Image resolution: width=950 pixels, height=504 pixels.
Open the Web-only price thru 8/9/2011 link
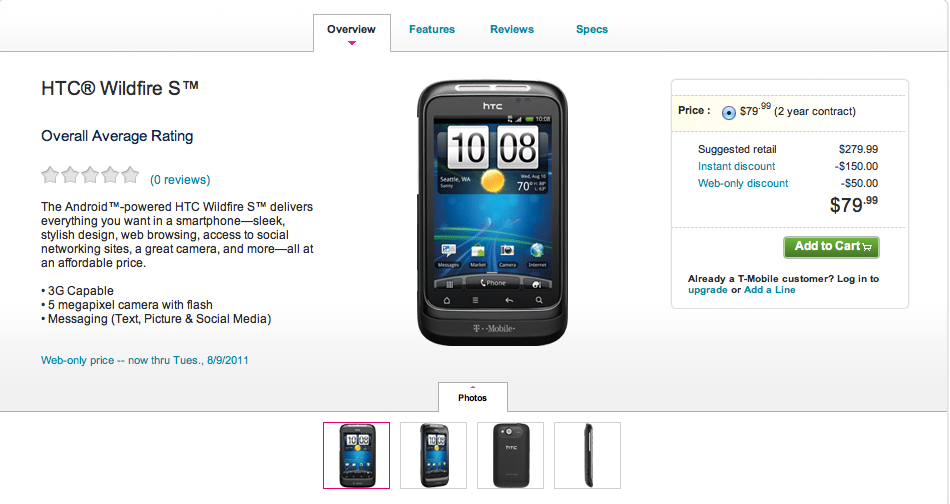[144, 360]
